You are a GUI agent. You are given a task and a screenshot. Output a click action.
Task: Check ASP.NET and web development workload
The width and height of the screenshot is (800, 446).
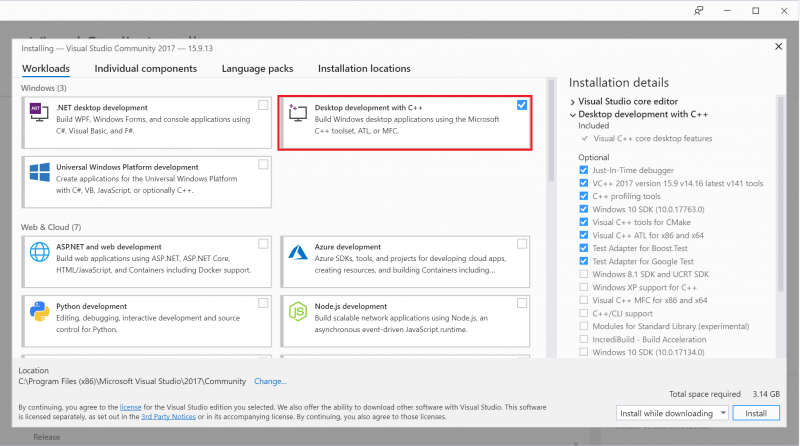(263, 244)
